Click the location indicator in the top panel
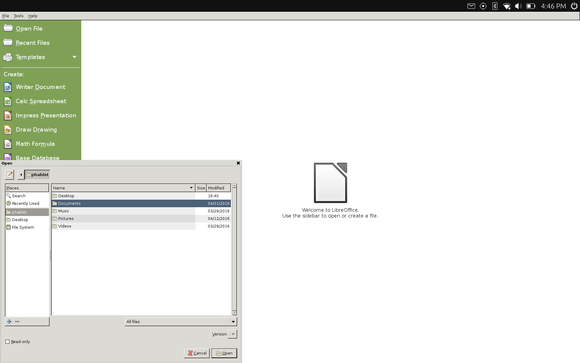 483,6
